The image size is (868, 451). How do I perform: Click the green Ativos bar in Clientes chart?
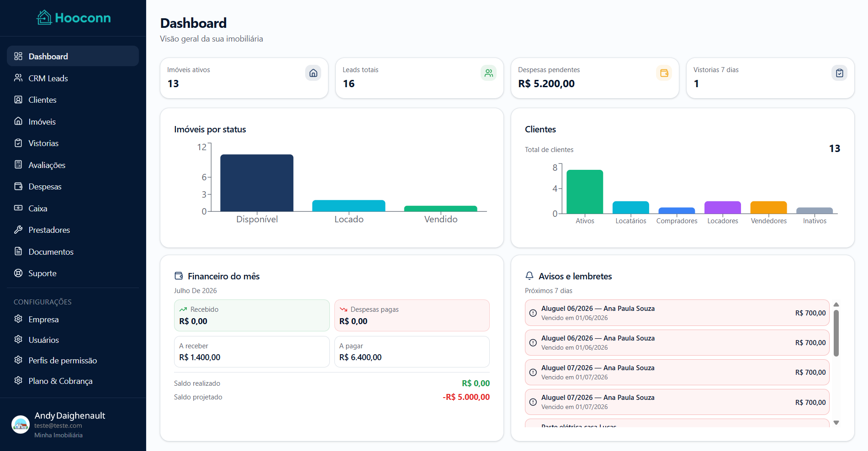(x=585, y=192)
